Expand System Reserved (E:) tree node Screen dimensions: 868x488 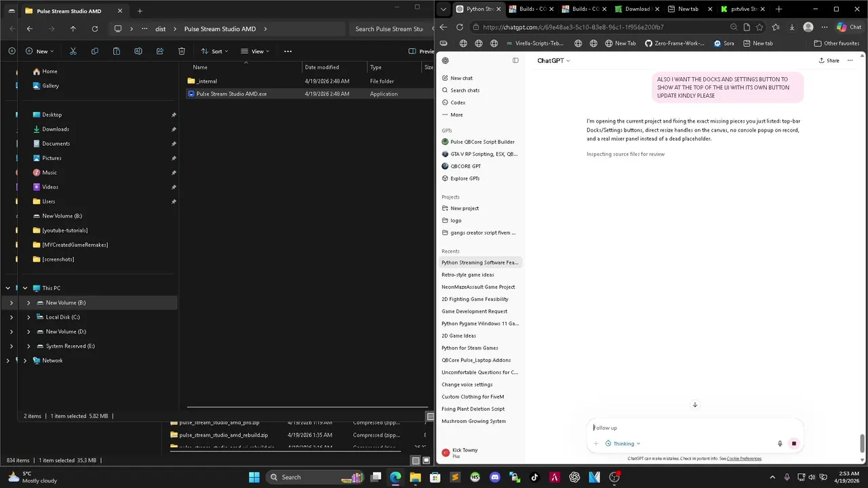pos(28,346)
